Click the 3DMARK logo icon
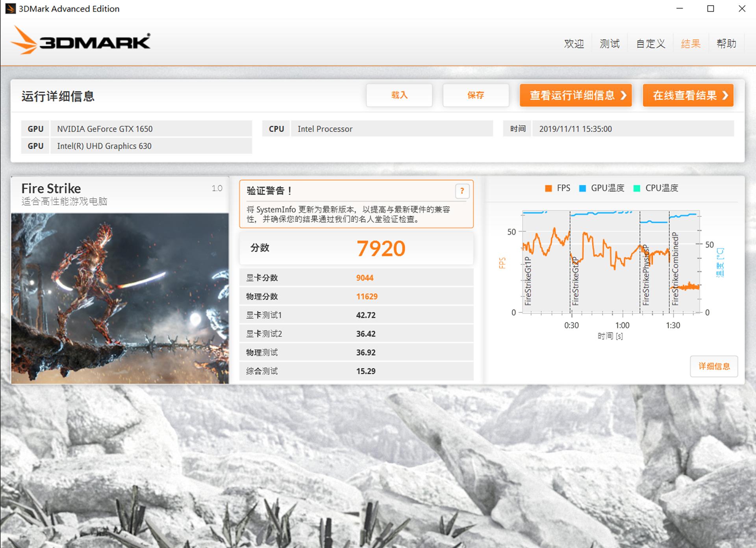The image size is (756, 548). (24, 40)
